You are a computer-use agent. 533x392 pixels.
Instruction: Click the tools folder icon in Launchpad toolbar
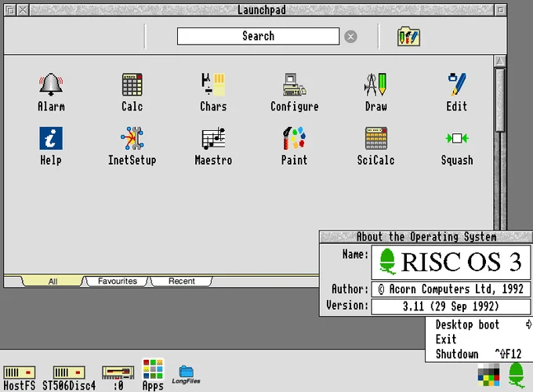[x=408, y=36]
